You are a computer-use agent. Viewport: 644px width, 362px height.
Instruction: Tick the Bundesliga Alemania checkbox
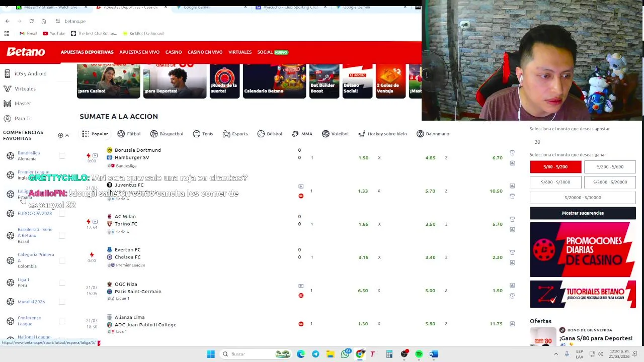click(62, 156)
